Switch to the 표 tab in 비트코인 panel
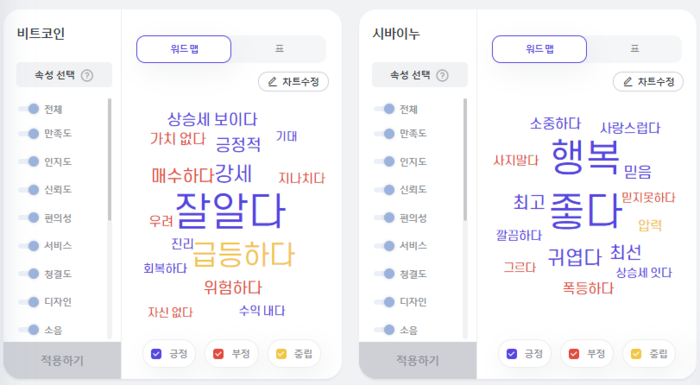 [279, 49]
